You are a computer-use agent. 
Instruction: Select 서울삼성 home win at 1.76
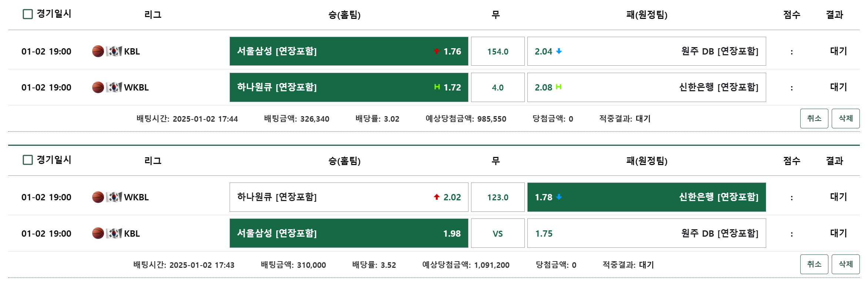click(x=348, y=51)
